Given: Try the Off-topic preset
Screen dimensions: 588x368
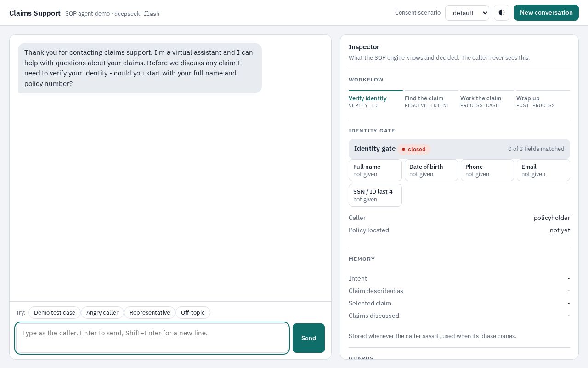Looking at the screenshot, I should pos(193,313).
